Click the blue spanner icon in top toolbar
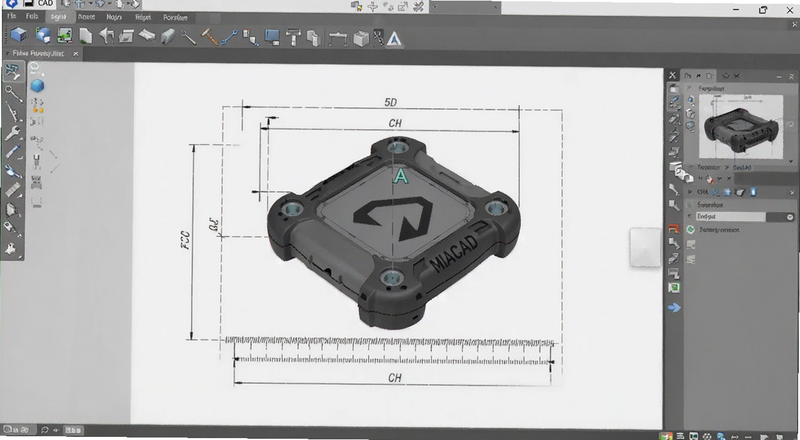800x440 pixels. coord(229,37)
